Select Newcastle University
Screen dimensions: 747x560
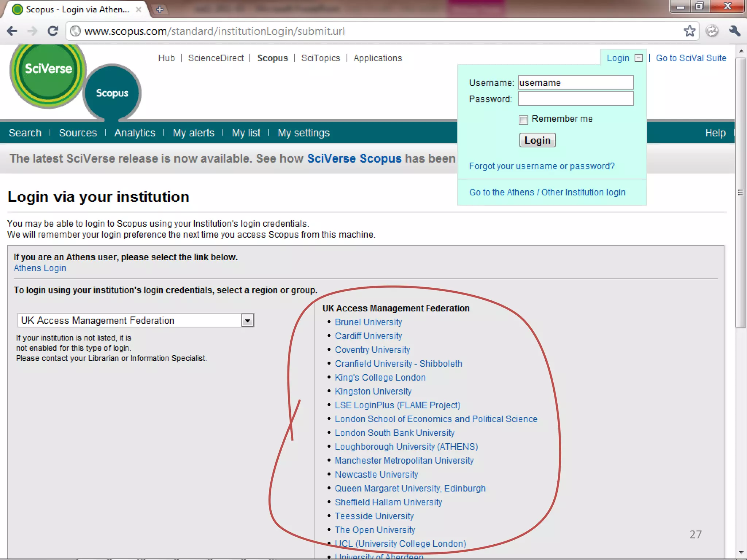click(376, 474)
